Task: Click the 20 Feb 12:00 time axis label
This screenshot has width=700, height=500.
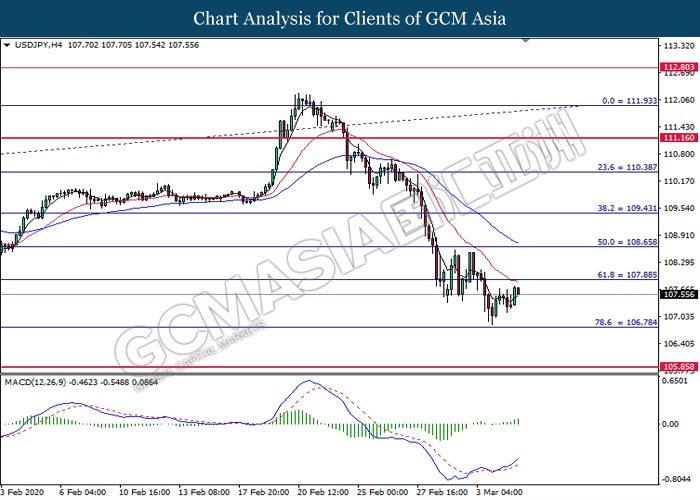Action: 323,492
